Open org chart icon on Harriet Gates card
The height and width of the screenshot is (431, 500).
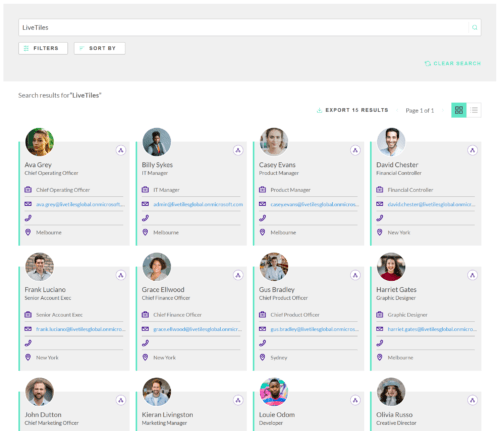(472, 275)
